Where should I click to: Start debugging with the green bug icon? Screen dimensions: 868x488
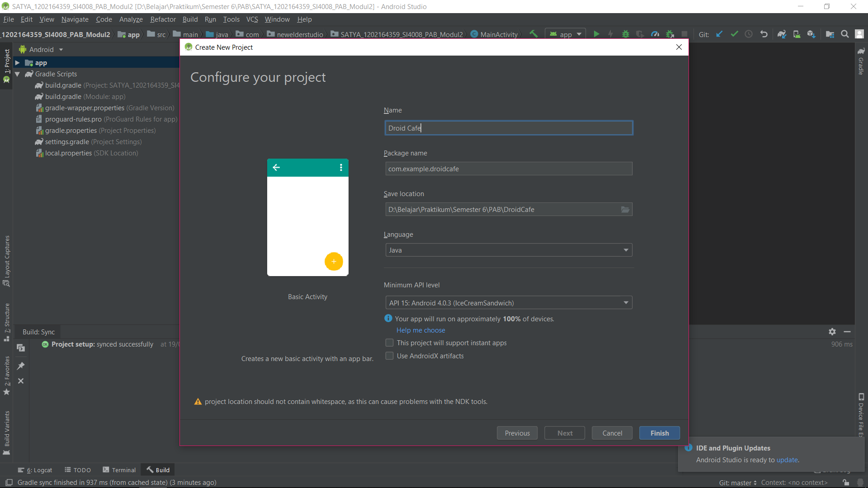click(626, 34)
